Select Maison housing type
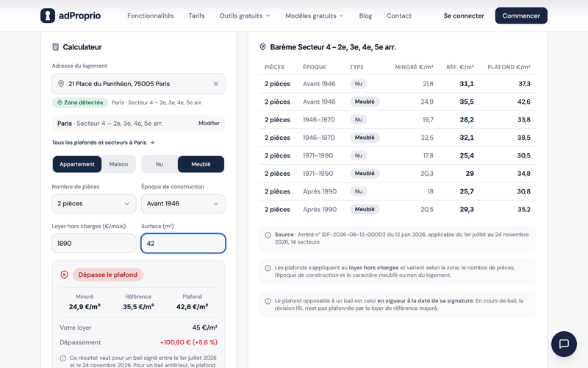The height and width of the screenshot is (368, 588). (x=118, y=164)
